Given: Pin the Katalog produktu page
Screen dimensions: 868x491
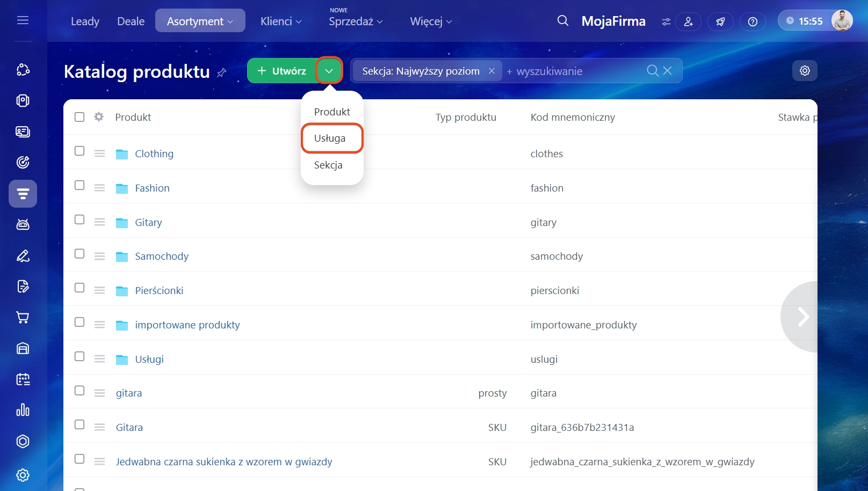Looking at the screenshot, I should click(x=221, y=72).
